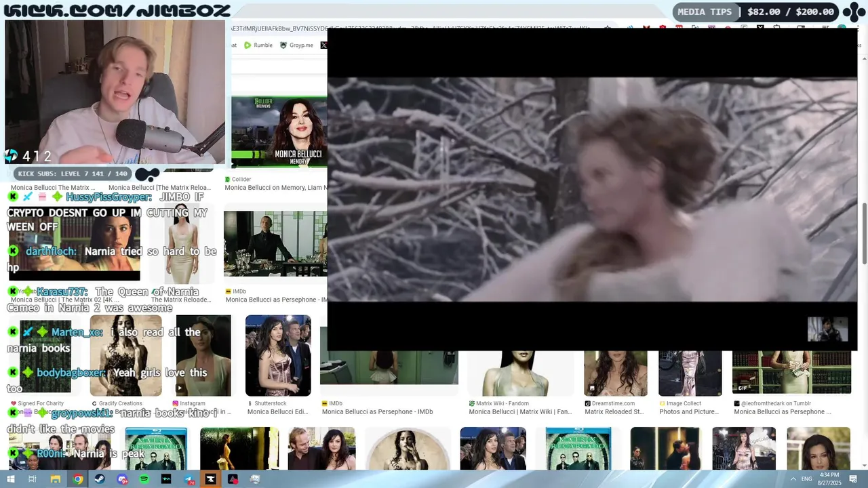
Task: Open 'Monica Bellucci as Persephone' result under dinner scene
Action: [277, 300]
